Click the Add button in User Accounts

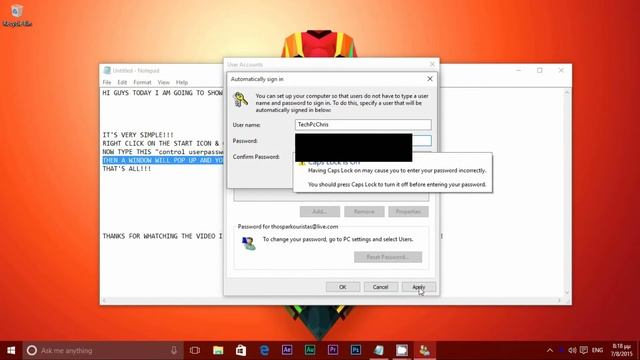tap(320, 211)
